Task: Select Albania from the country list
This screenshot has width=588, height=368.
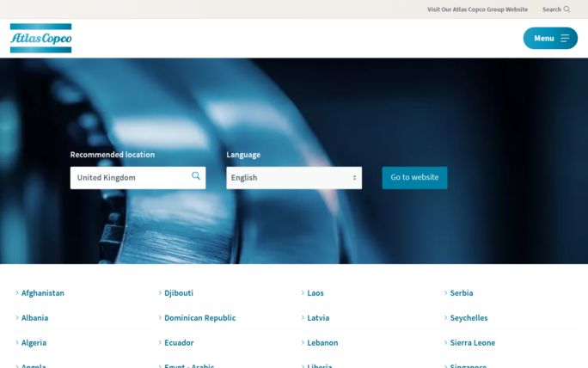Action: point(34,318)
